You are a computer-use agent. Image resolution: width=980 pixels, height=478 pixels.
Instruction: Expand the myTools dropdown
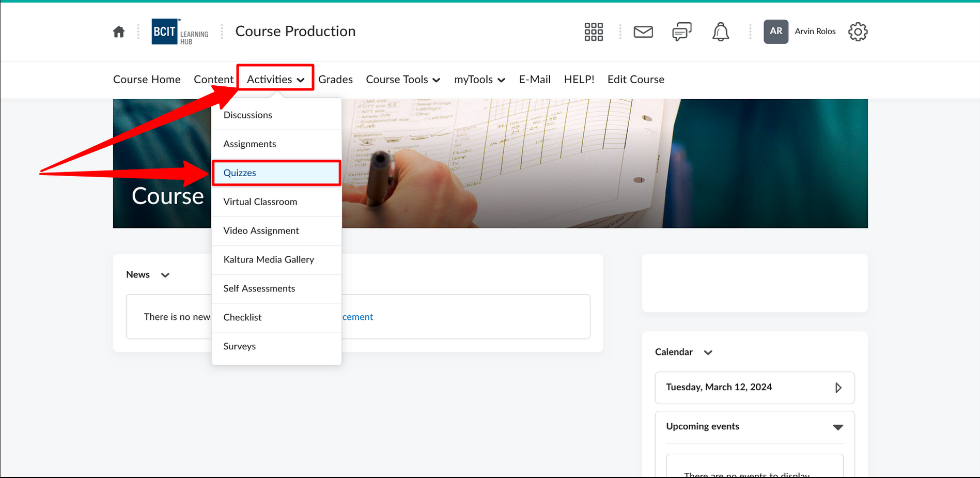coord(479,80)
